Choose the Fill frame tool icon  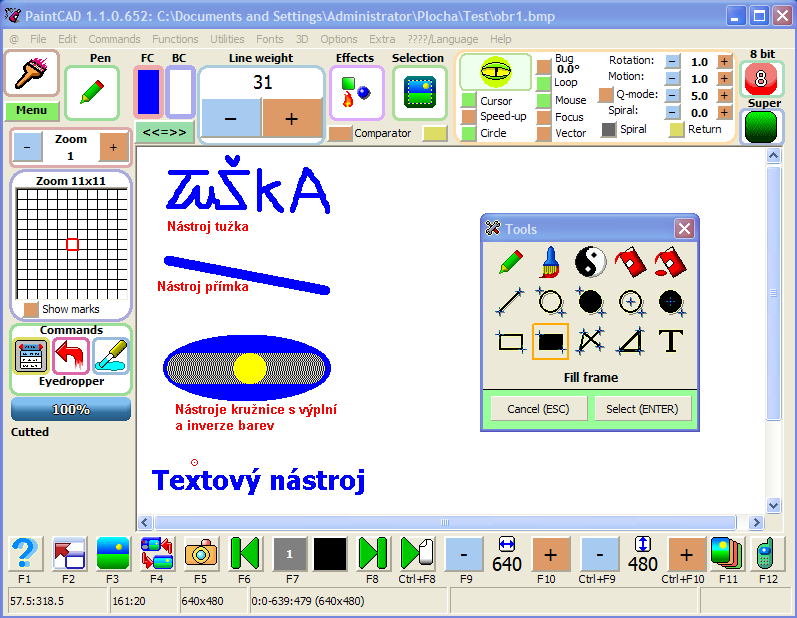click(550, 341)
